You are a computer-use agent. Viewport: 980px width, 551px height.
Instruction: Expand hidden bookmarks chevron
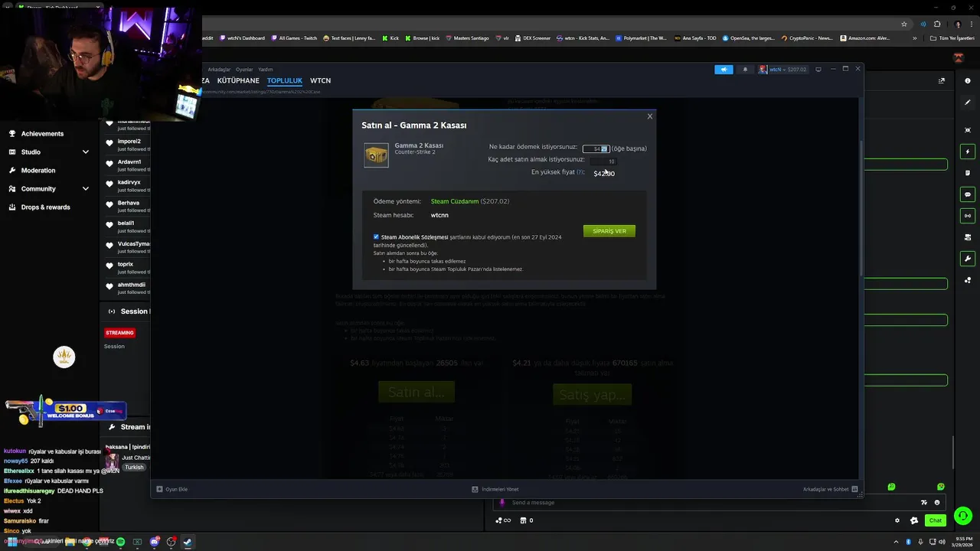(915, 38)
